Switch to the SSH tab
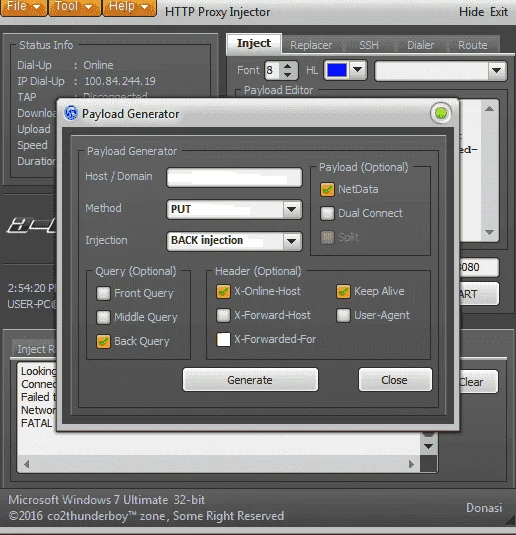The width and height of the screenshot is (516, 535). [369, 45]
